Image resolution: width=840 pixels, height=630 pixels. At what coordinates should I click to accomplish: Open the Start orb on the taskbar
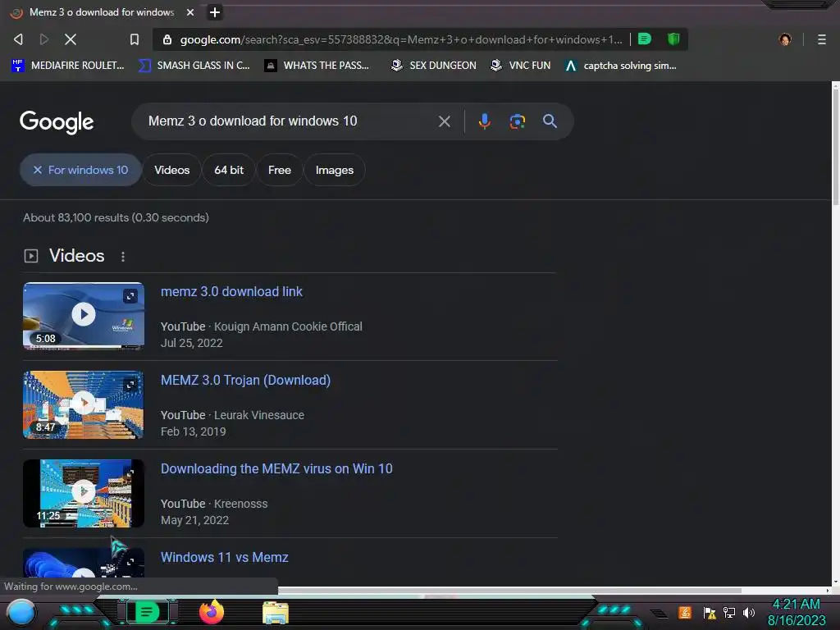coord(21,613)
